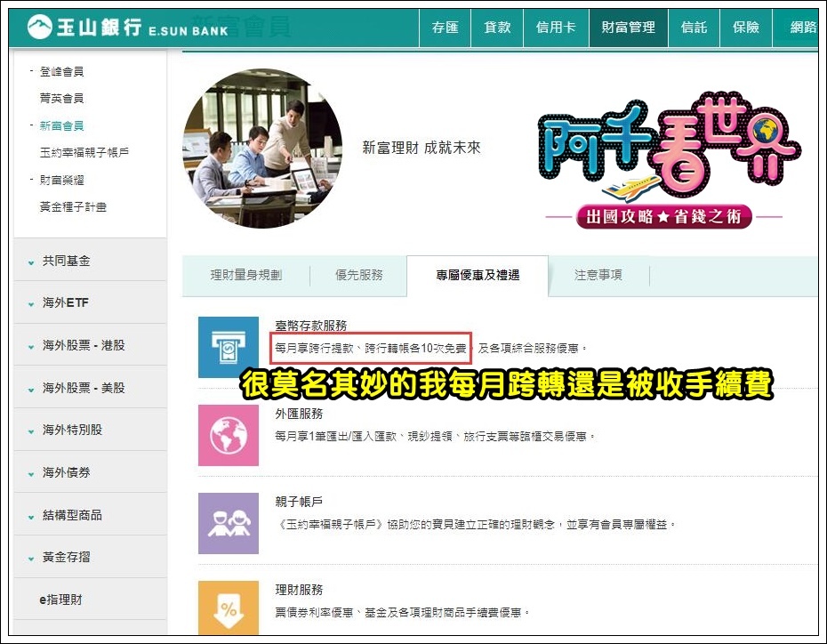The width and height of the screenshot is (827, 644).
Task: Click the E.SUN BANK text in header
Action: pos(189,31)
